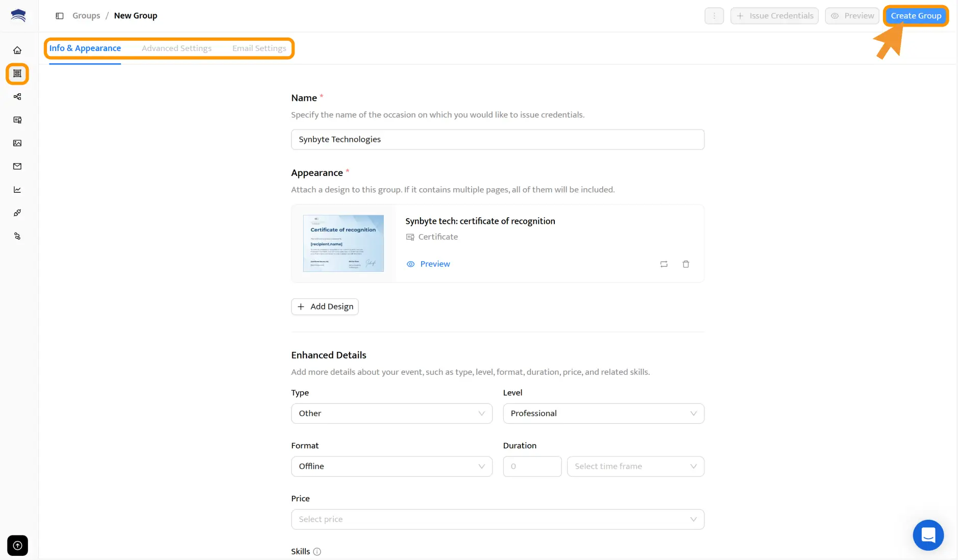The width and height of the screenshot is (958, 560).
Task: Open the credentials section in the sidebar
Action: coord(17,120)
